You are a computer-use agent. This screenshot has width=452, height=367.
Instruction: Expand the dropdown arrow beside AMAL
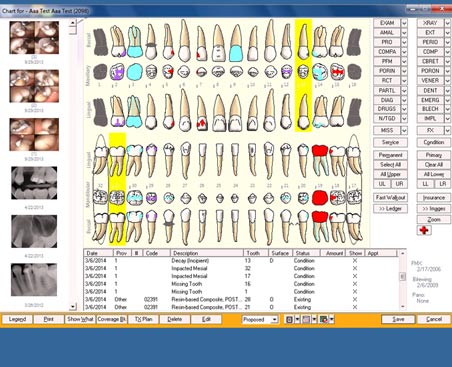404,33
